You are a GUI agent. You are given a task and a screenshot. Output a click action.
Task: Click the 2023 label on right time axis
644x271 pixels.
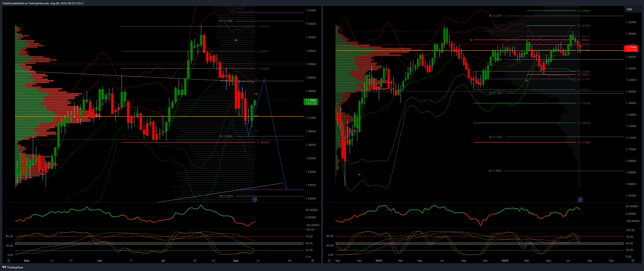[x=379, y=261]
